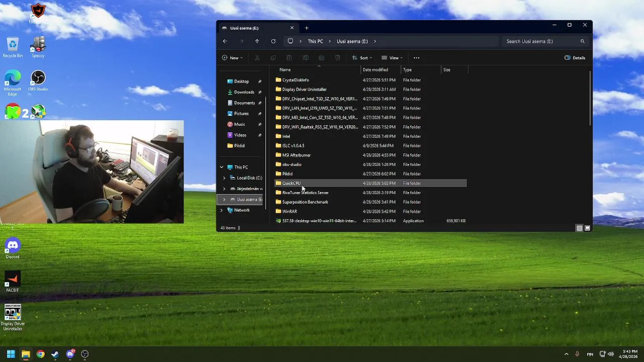Click the Paste clipboard icon in toolbar

[289, 58]
